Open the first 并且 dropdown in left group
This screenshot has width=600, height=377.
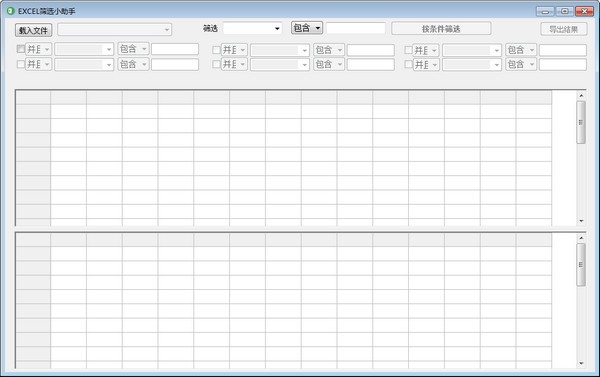39,49
